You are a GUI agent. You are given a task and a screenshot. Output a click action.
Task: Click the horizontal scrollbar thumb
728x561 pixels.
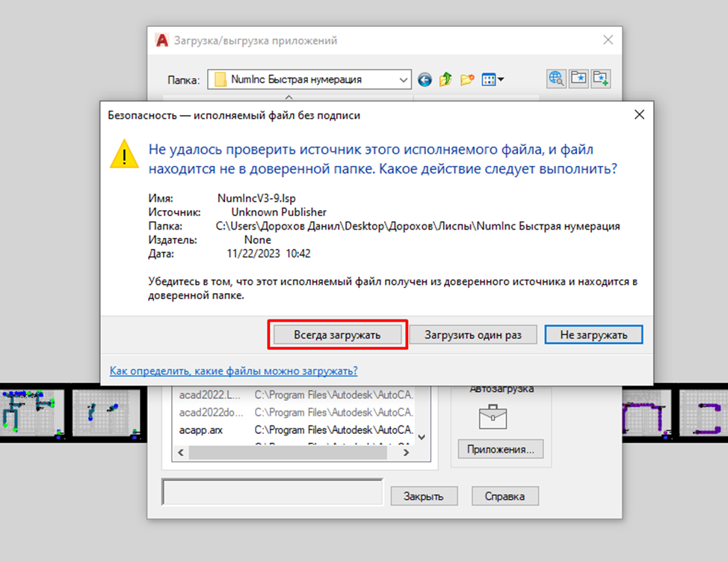point(288,453)
